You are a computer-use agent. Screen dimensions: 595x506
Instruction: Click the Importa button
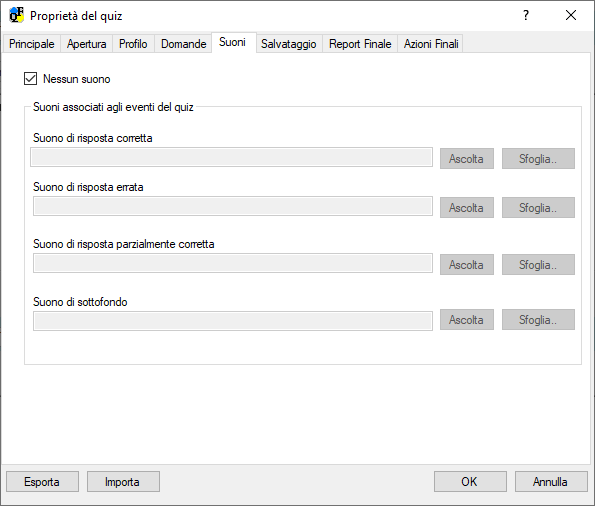(x=123, y=482)
